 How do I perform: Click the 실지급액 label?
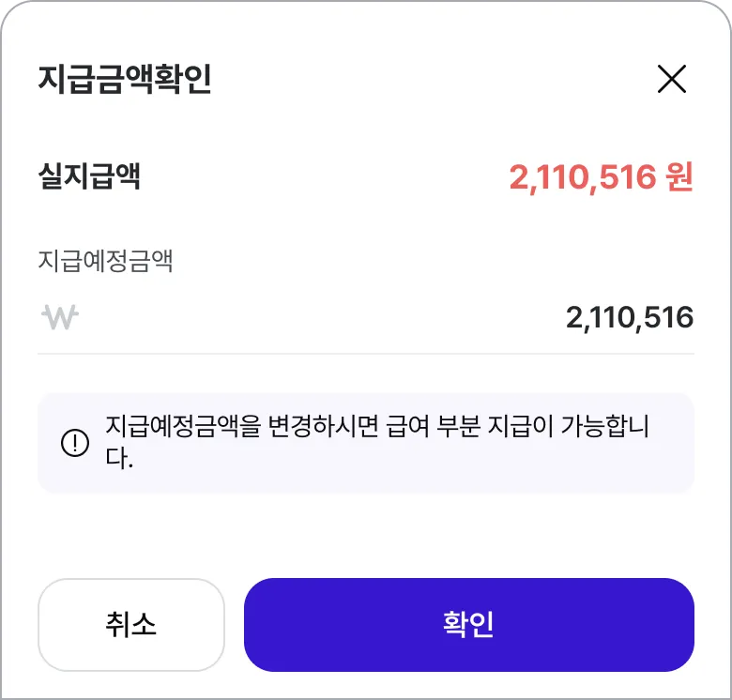click(x=89, y=176)
